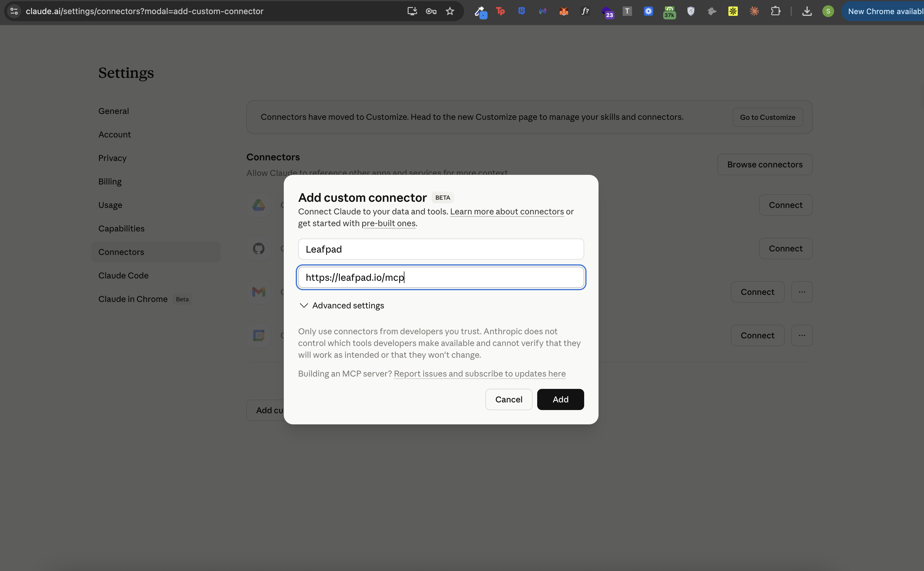Image resolution: width=924 pixels, height=571 pixels.
Task: Open the Gmail row more options menu
Action: point(802,292)
